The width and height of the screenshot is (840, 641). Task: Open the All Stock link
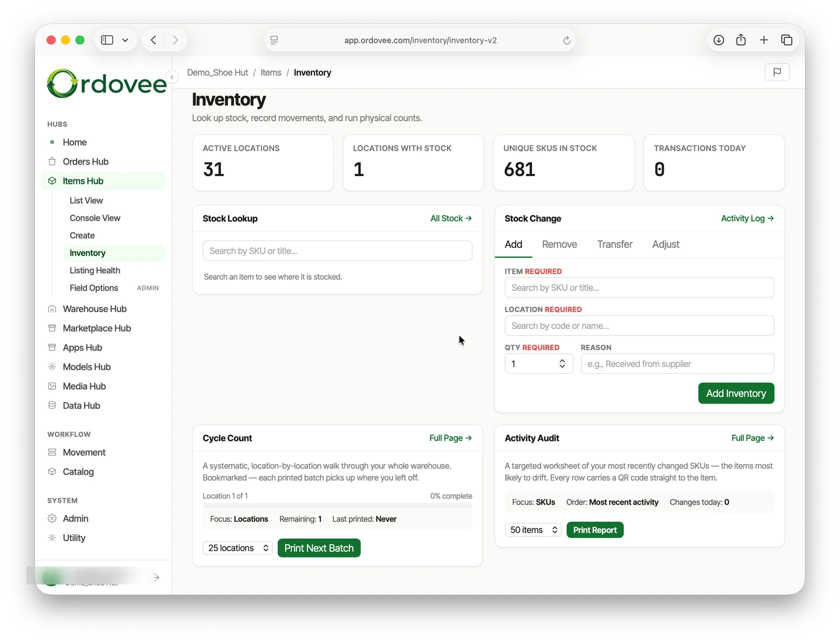pos(451,218)
